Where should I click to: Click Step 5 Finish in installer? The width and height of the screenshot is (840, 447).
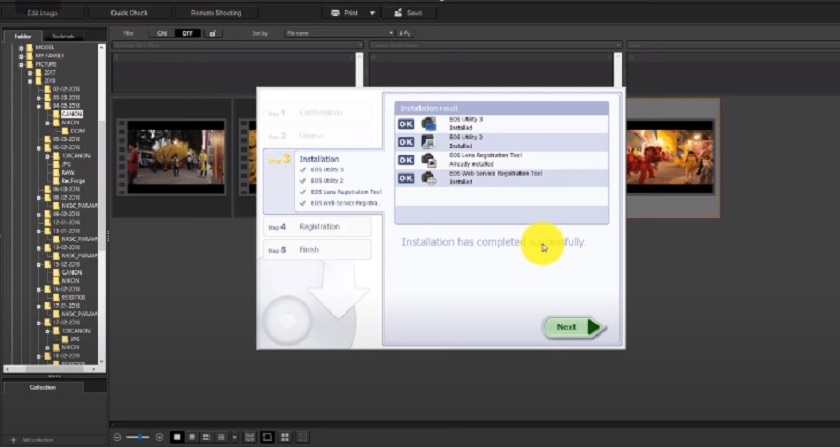tap(318, 250)
